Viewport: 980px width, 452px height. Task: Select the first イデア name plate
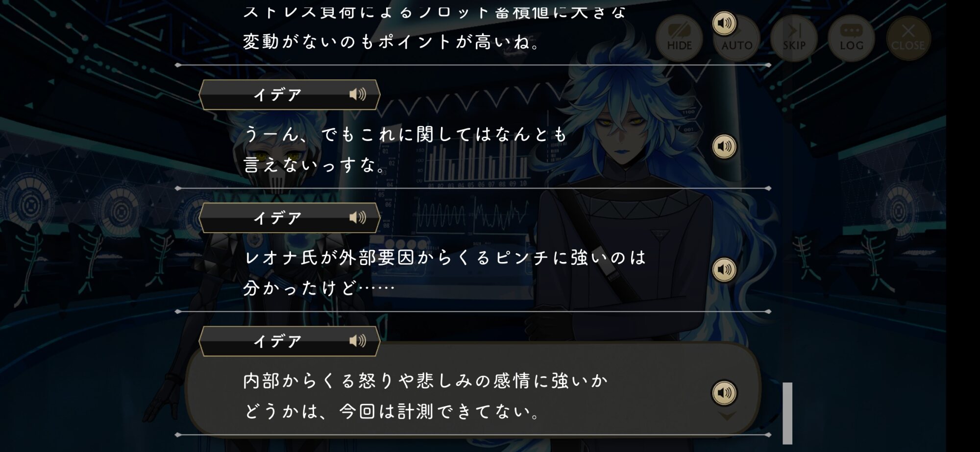290,95
